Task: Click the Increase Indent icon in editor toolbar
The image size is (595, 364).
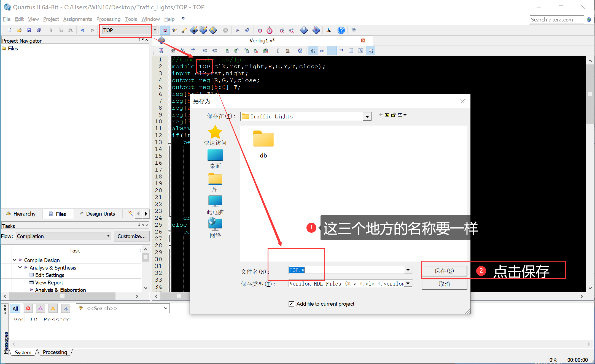Action: coord(205,50)
